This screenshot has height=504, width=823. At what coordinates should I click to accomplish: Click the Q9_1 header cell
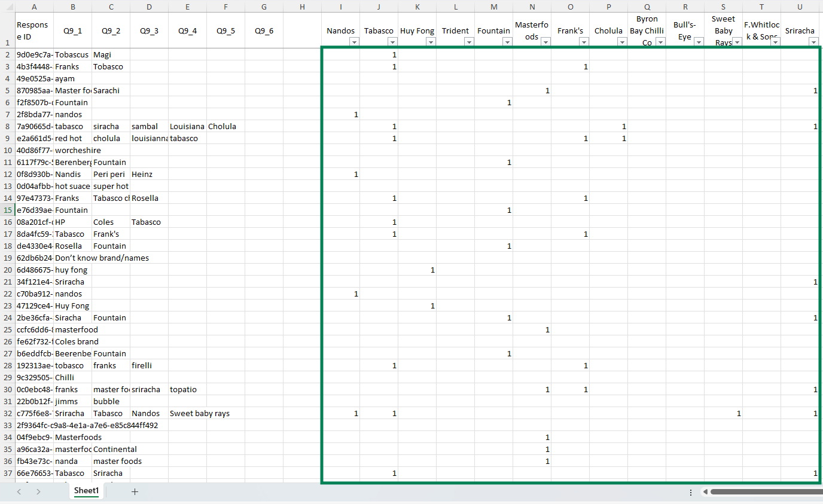coord(72,30)
